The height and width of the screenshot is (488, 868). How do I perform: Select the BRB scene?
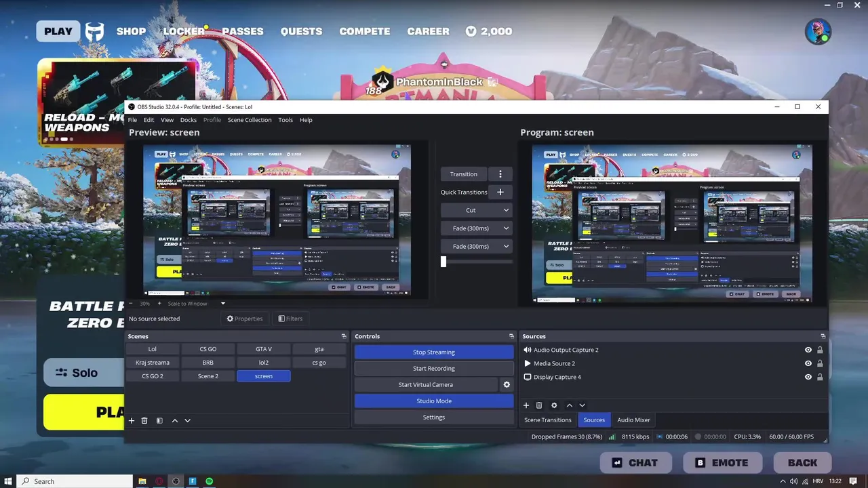click(x=208, y=363)
